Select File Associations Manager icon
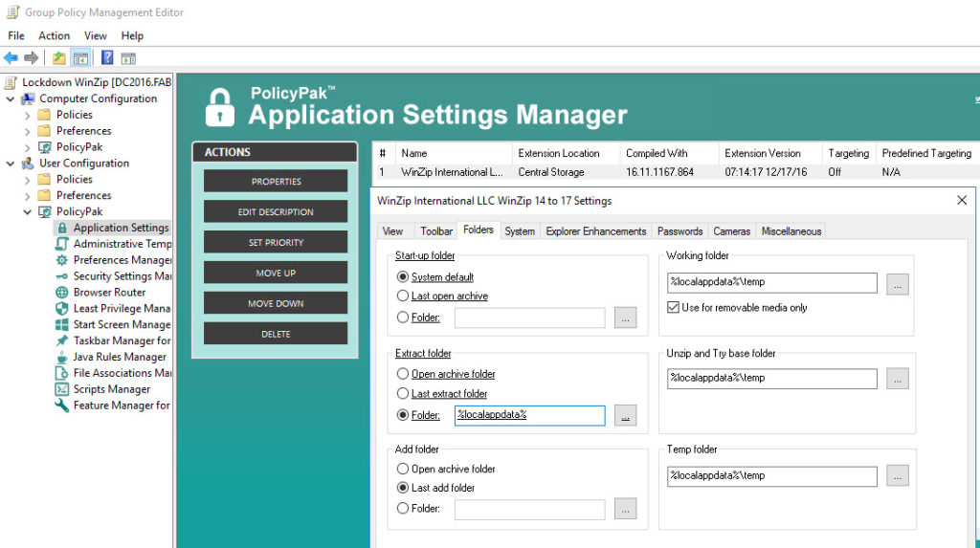980x548 pixels. pyautogui.click(x=62, y=373)
